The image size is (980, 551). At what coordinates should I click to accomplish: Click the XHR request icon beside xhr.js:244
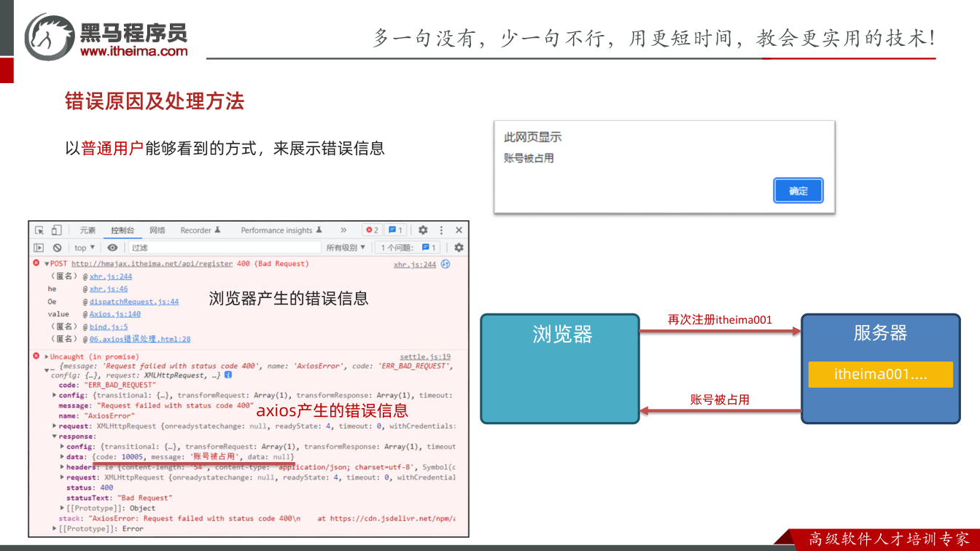pyautogui.click(x=446, y=264)
